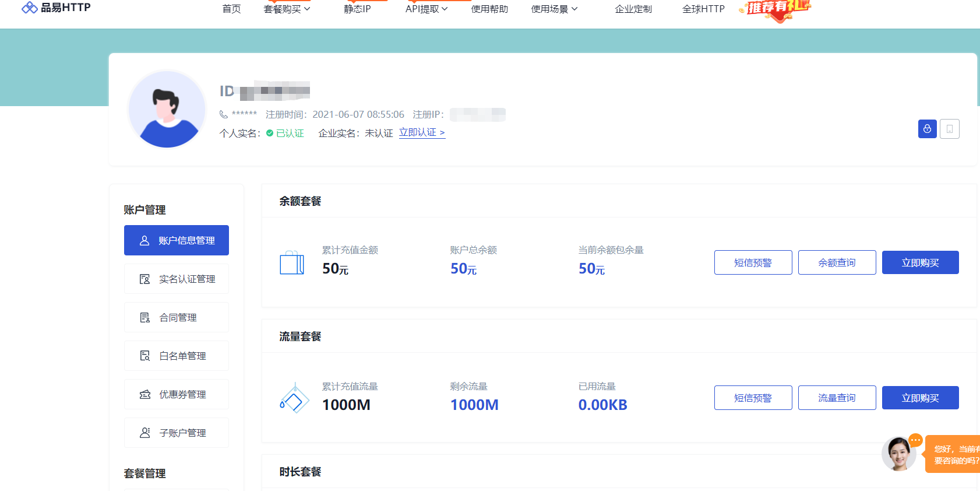This screenshot has width=980, height=491.
Task: Click the 推荐有礼 promo badge
Action: [x=777, y=9]
